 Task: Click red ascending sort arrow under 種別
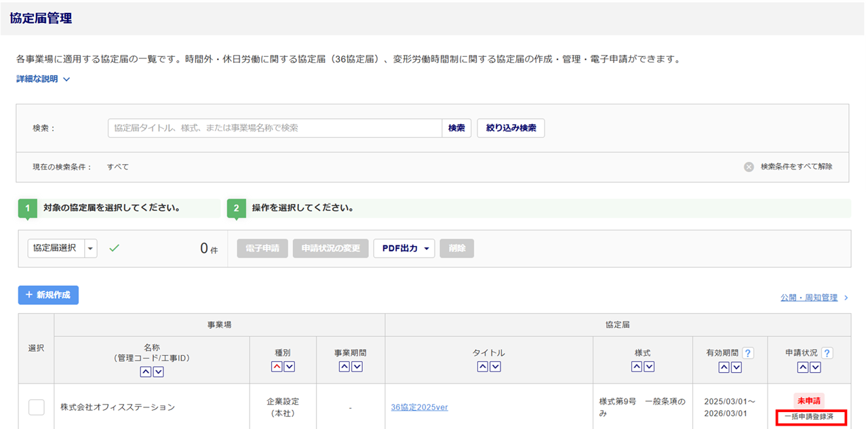click(x=277, y=367)
